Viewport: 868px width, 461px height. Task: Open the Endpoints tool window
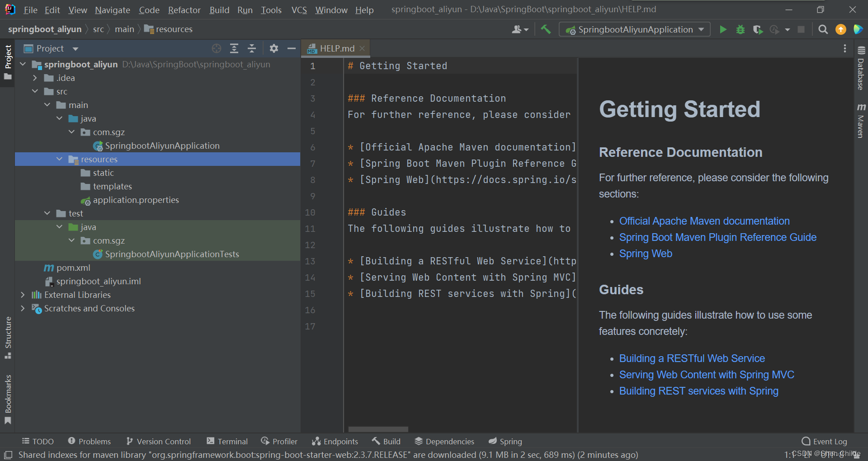[x=335, y=442]
